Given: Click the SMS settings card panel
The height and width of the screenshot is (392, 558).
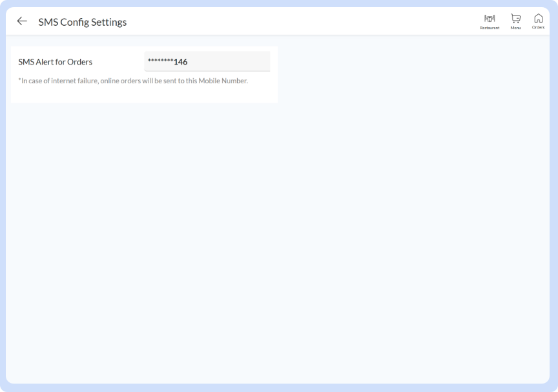Looking at the screenshot, I should pyautogui.click(x=144, y=73).
